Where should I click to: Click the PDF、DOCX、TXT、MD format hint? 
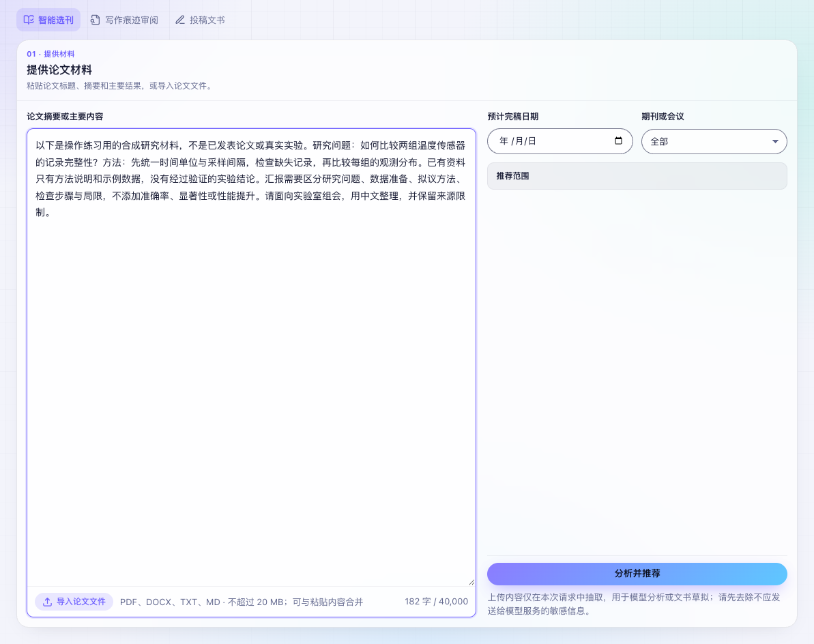tap(242, 602)
